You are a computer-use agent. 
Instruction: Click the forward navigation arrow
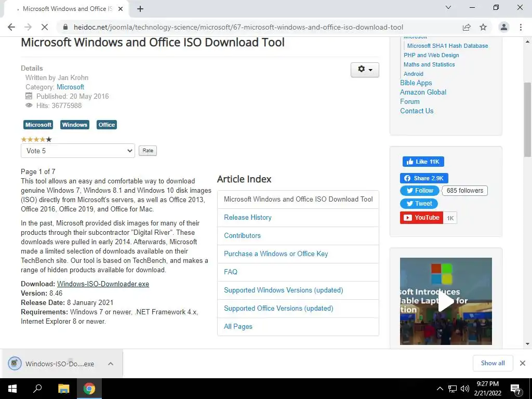(28, 27)
